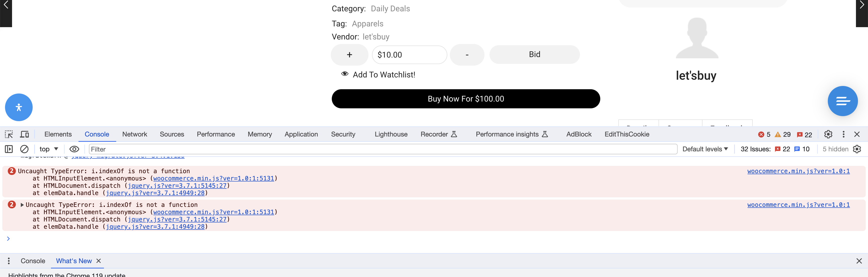This screenshot has height=277, width=868.
Task: Open DevTools settings gear icon
Action: pos(828,134)
